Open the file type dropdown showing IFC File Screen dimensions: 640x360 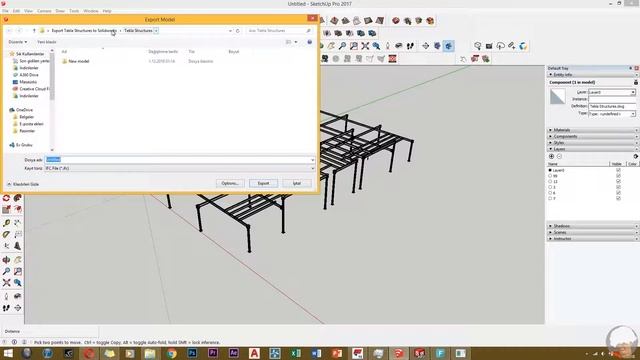click(180, 168)
